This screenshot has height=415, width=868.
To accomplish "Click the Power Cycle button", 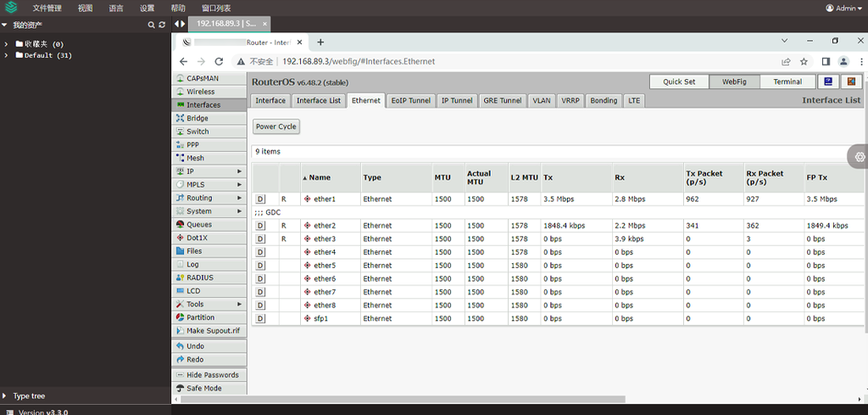I will pos(276,126).
